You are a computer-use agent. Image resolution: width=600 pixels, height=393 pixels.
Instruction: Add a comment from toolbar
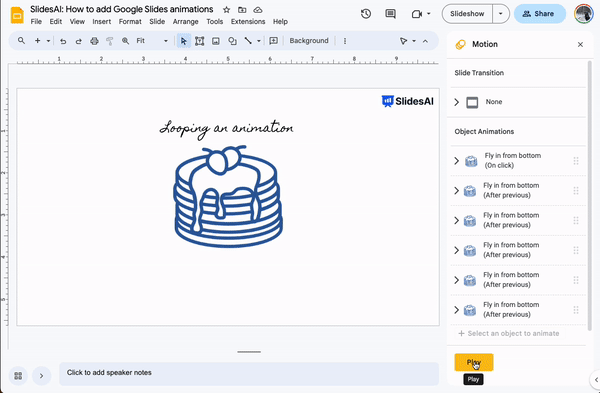point(274,41)
